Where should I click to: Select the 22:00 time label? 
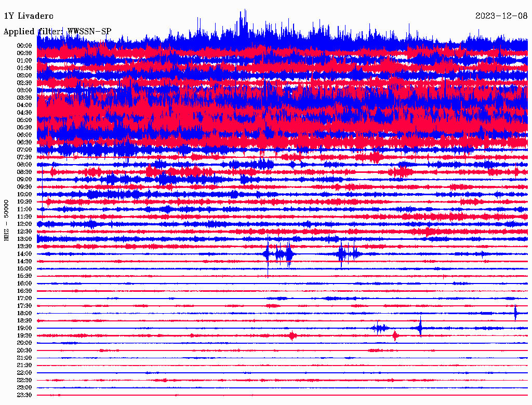coord(24,373)
